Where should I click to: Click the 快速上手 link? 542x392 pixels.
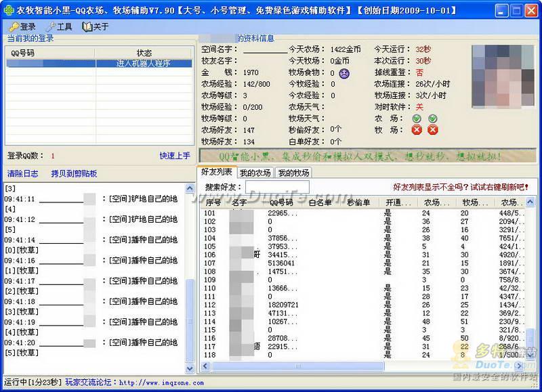pos(175,156)
